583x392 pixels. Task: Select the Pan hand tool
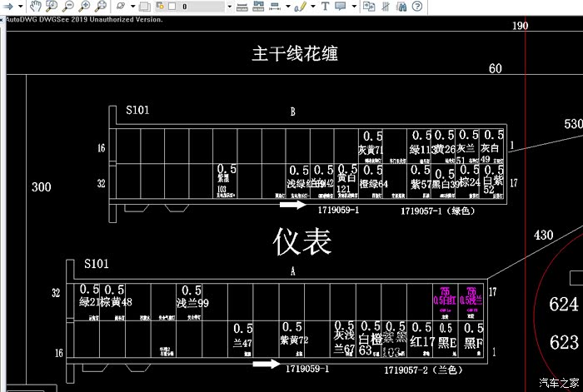[35, 7]
